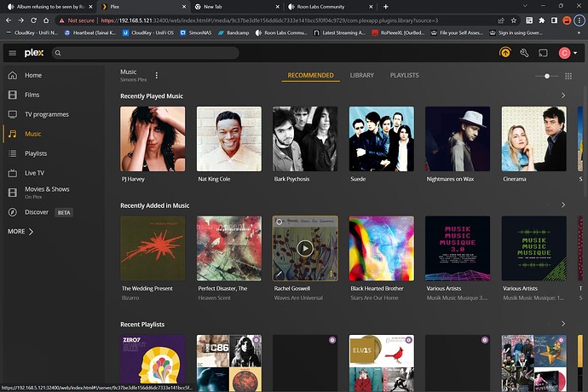
Task: Go to Live TV in the sidebar
Action: pyautogui.click(x=34, y=172)
